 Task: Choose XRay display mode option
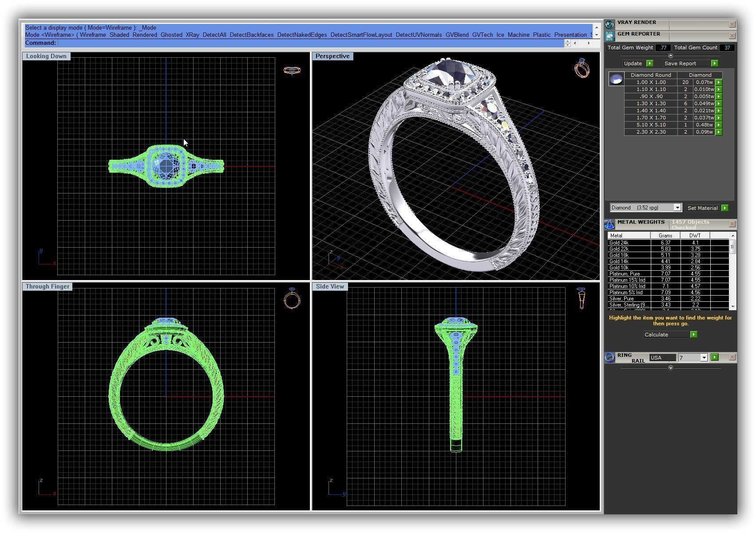[x=192, y=35]
